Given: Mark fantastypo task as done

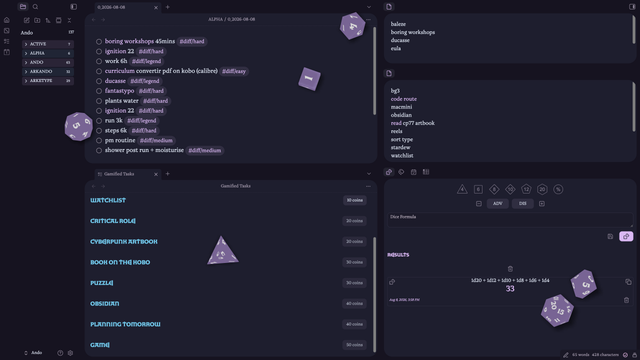Looking at the screenshot, I should tap(99, 91).
